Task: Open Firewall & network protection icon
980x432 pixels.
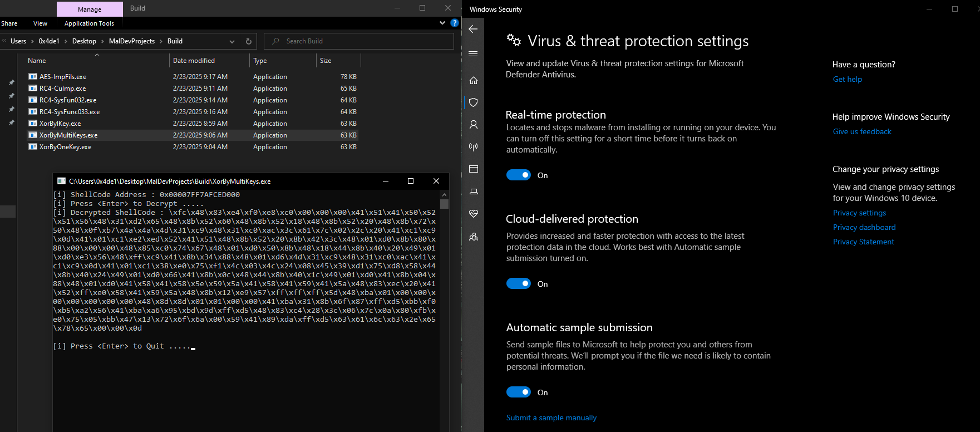Action: click(x=474, y=147)
